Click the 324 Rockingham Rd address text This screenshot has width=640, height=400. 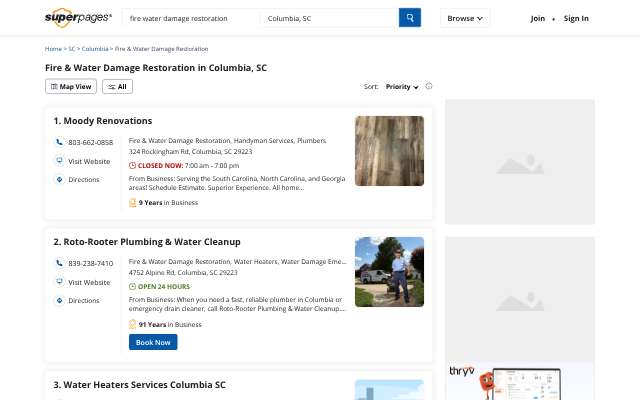coord(190,151)
